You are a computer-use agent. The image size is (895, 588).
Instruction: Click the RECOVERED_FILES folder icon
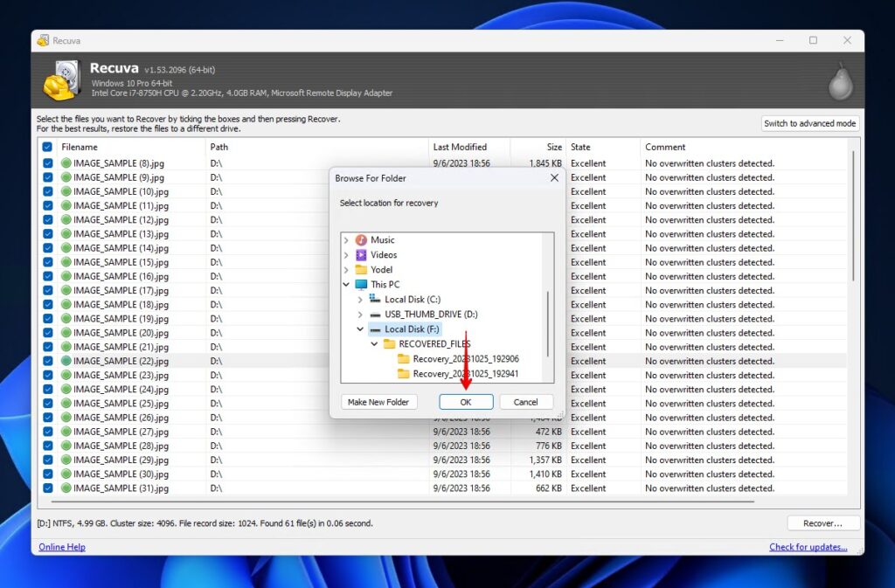389,344
